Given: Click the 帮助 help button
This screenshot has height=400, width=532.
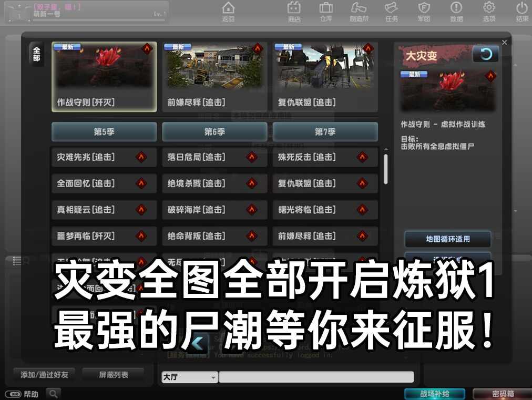Looking at the screenshot, I should pyautogui.click(x=22, y=394).
